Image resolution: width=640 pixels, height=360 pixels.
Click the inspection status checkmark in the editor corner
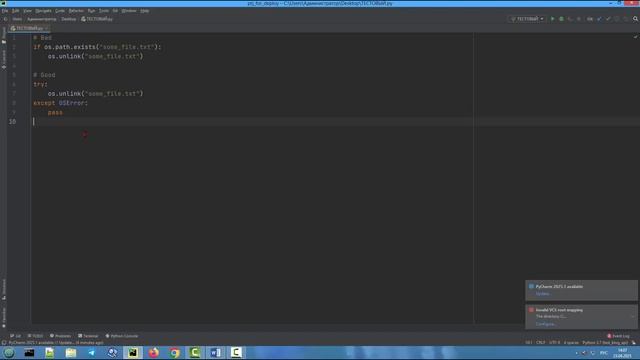coord(635,37)
